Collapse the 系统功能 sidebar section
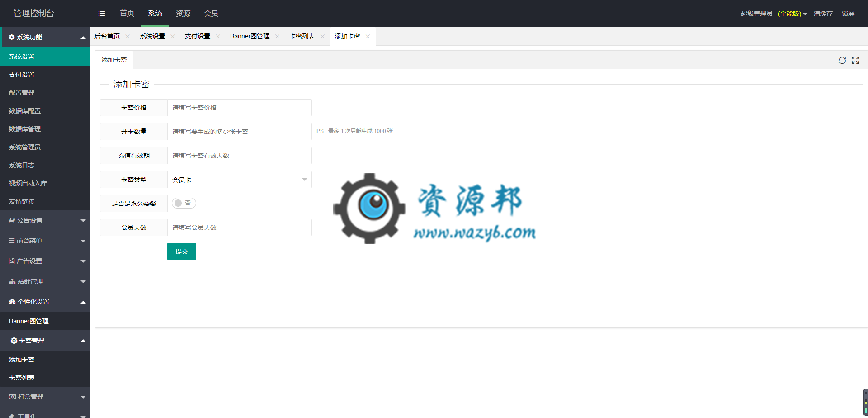Viewport: 868px width, 418px height. coord(45,37)
